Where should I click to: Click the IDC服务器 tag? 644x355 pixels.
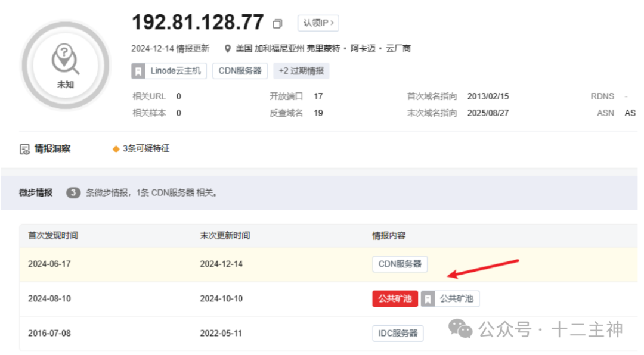pos(398,334)
